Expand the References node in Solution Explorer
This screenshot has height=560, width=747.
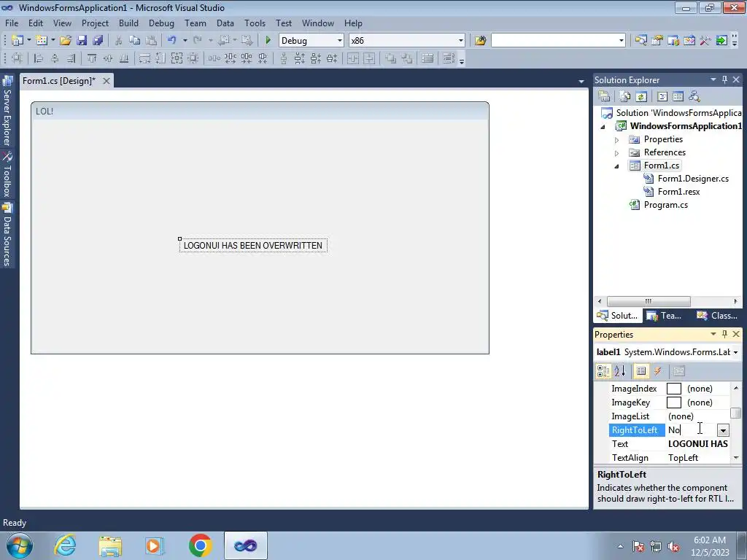[x=616, y=153]
